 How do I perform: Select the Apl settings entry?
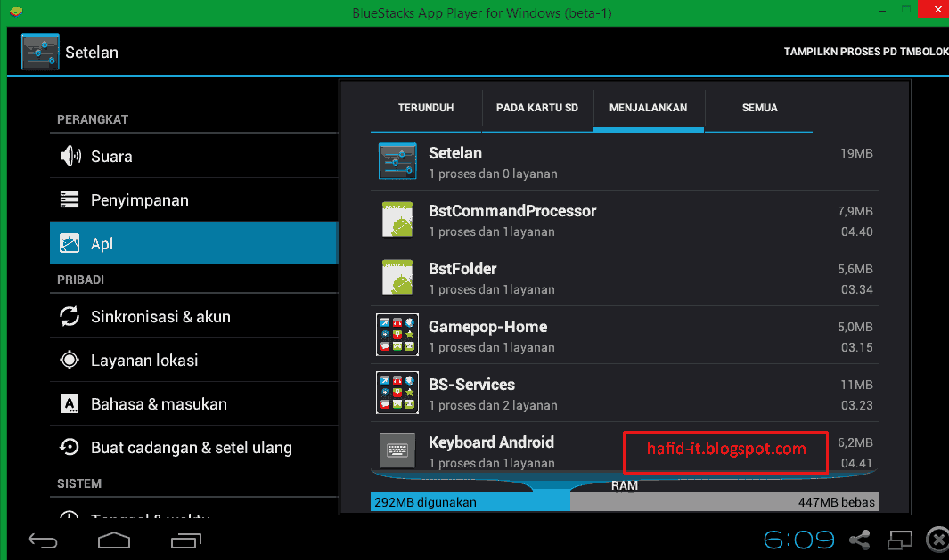click(x=193, y=243)
